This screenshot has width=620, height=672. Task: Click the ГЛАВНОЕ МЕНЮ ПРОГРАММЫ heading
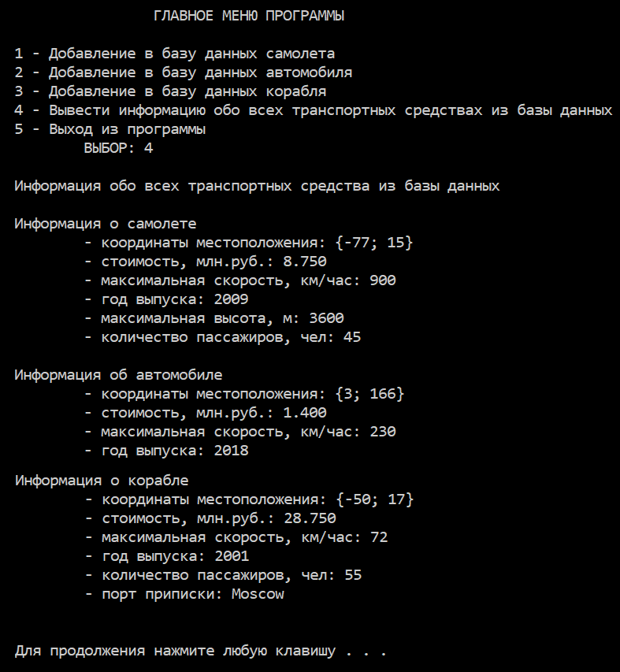249,16
